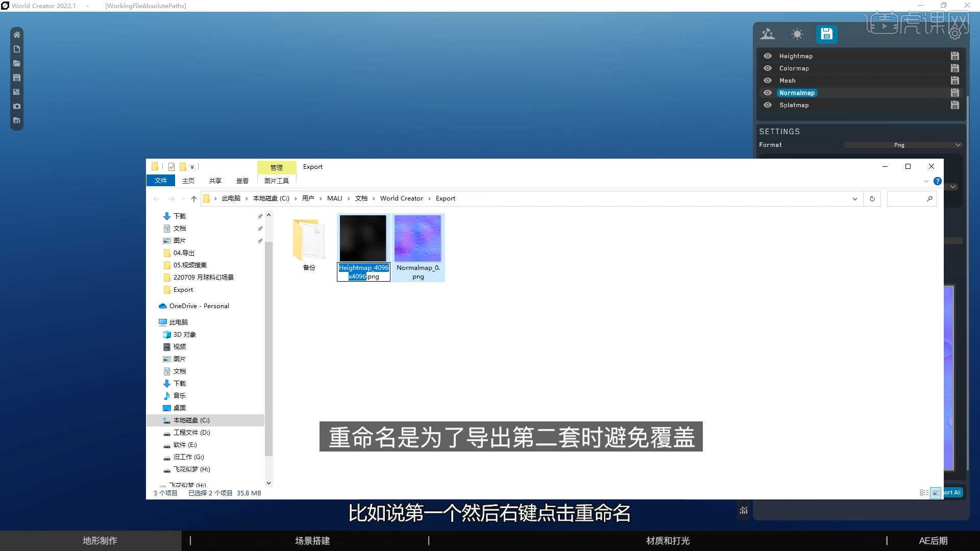Expand the address bar history dropdown
The height and width of the screenshot is (551, 980).
coord(855,199)
